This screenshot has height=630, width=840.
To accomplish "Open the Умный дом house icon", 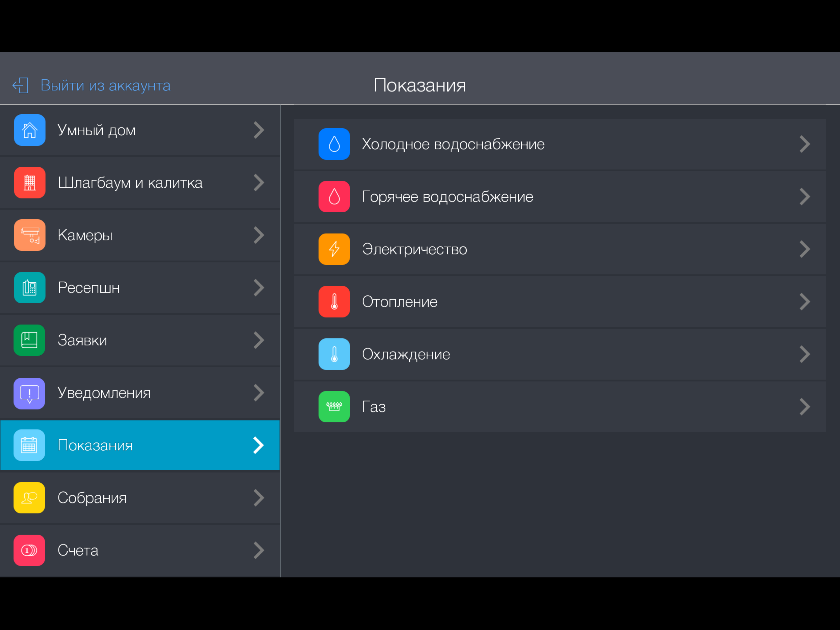I will 30,130.
